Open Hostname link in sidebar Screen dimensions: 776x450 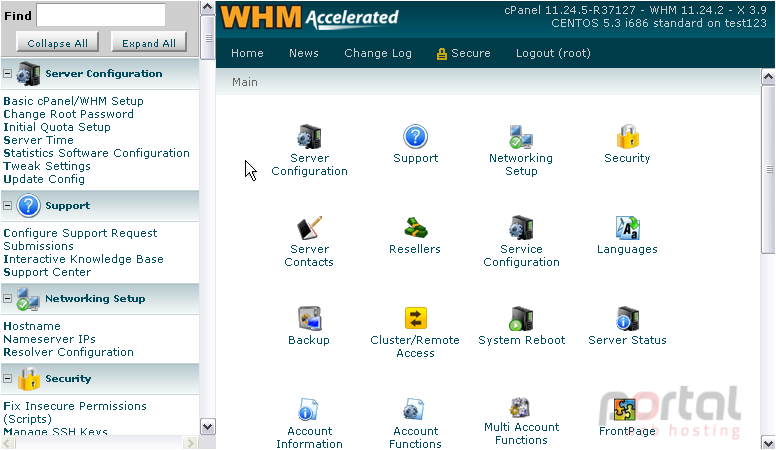(x=32, y=326)
